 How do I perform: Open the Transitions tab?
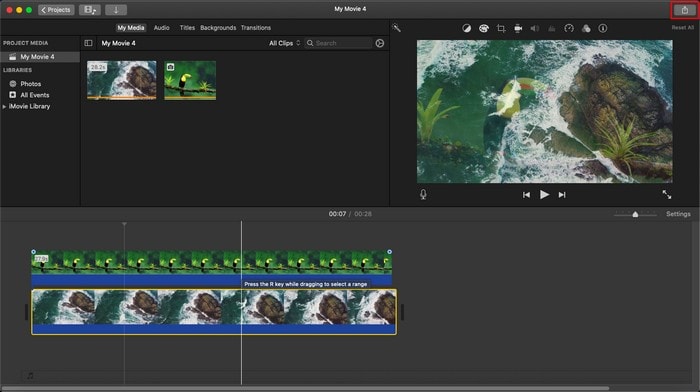point(256,28)
